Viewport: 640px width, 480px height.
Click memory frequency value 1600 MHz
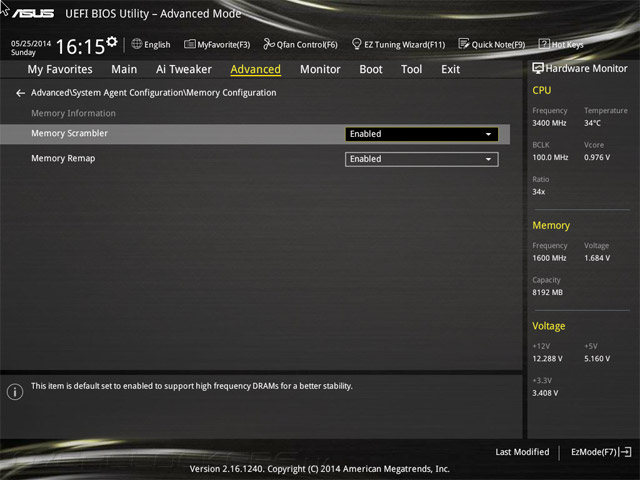click(549, 258)
